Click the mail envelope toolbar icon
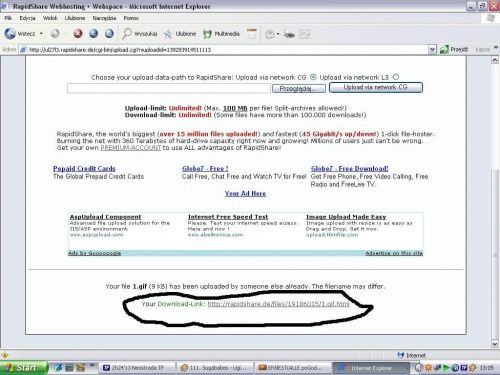This screenshot has height=375, width=500. [x=270, y=34]
